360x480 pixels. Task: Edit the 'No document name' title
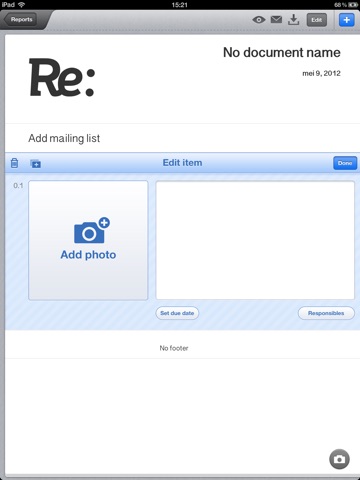(x=282, y=52)
